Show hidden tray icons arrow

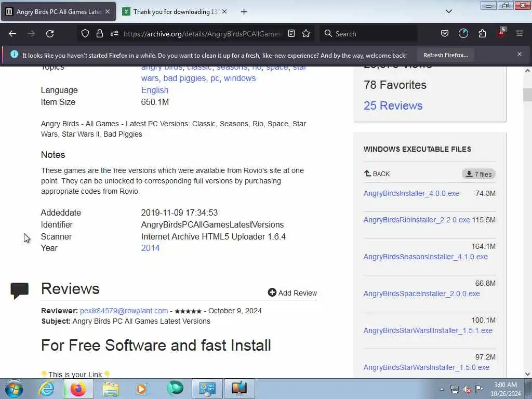pyautogui.click(x=442, y=390)
